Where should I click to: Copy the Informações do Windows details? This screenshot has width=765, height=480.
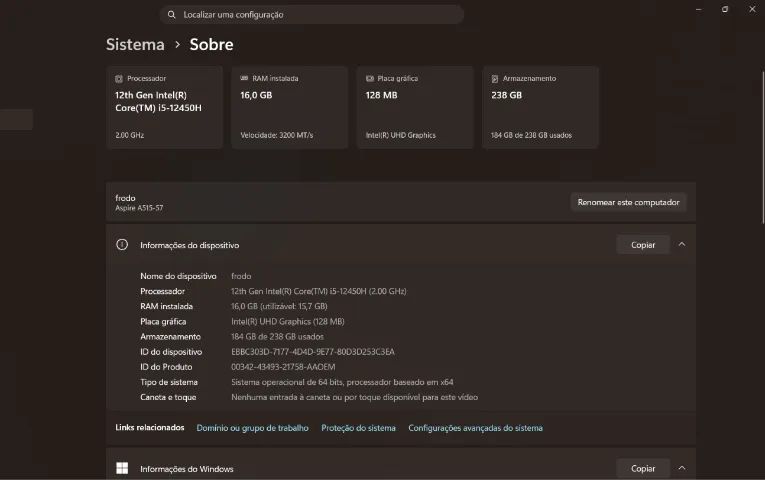click(643, 468)
